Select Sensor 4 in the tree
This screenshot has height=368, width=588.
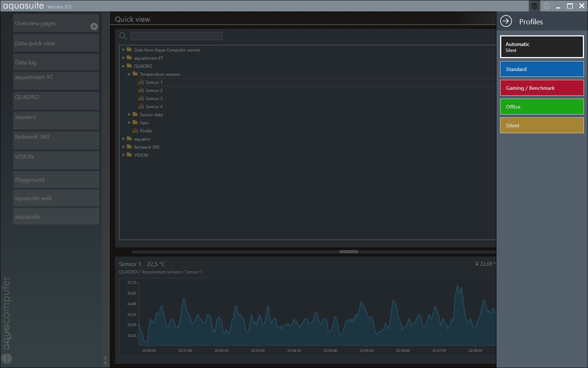[154, 107]
